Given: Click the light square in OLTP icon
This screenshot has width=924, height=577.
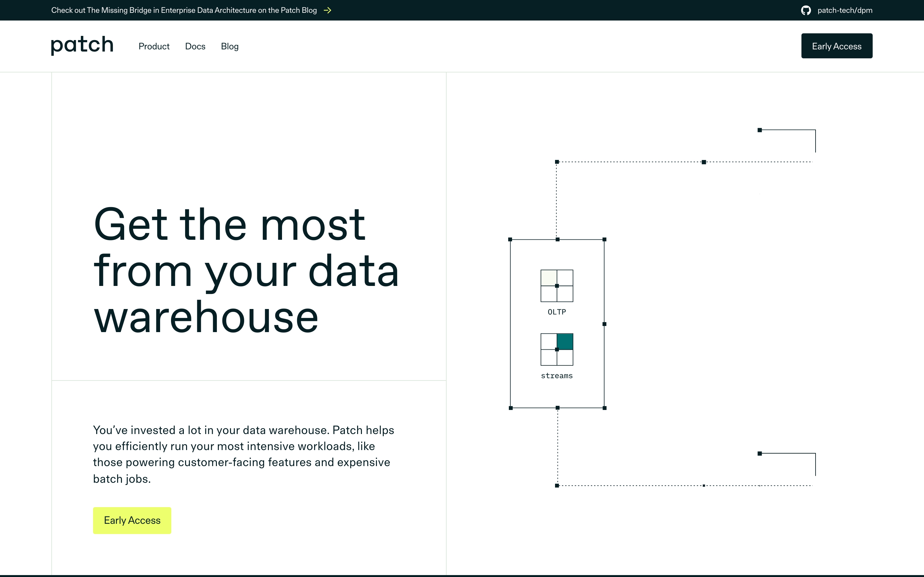Looking at the screenshot, I should tap(549, 277).
